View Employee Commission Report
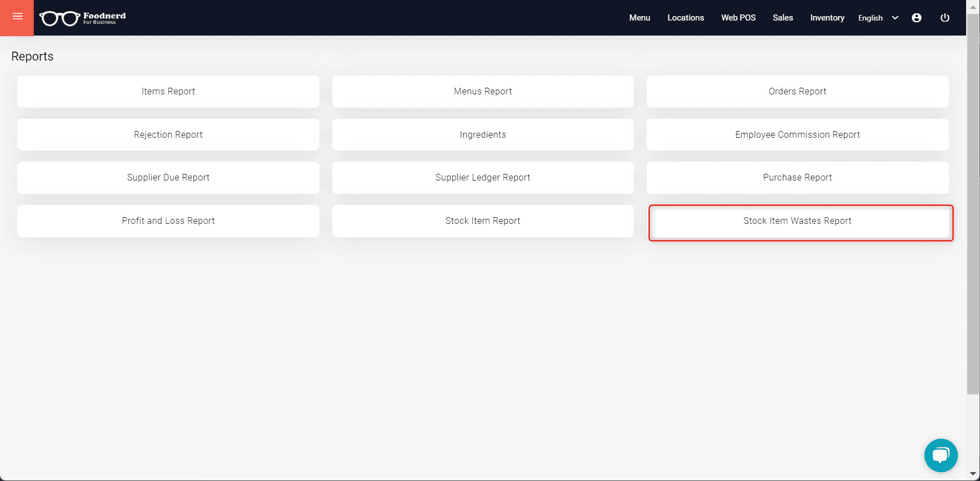This screenshot has height=481, width=980. [797, 134]
